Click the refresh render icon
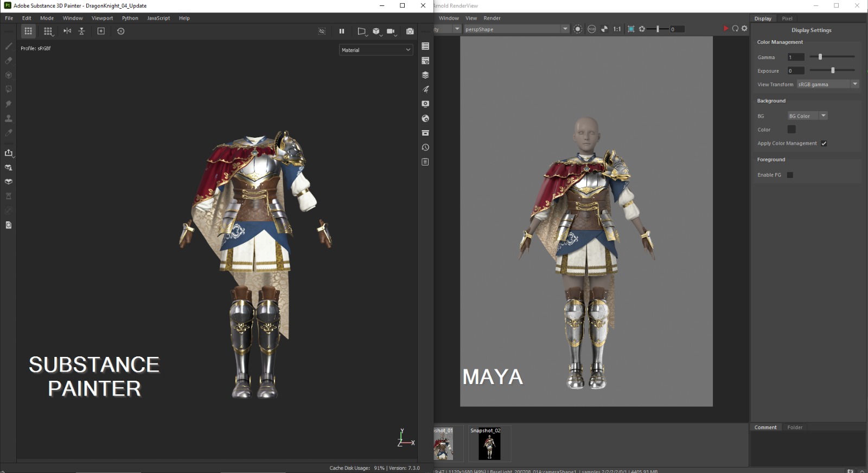This screenshot has width=868, height=473. pyautogui.click(x=735, y=28)
